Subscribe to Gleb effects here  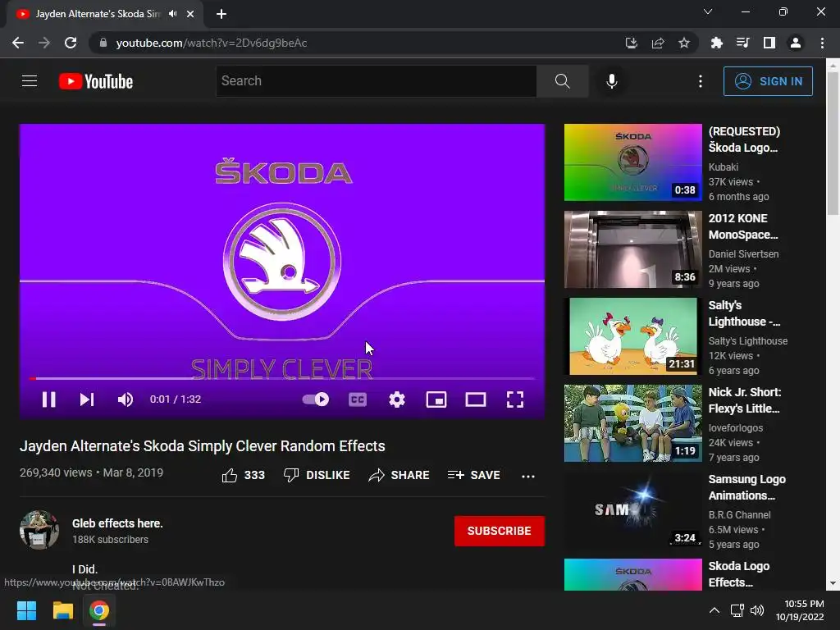coord(500,531)
